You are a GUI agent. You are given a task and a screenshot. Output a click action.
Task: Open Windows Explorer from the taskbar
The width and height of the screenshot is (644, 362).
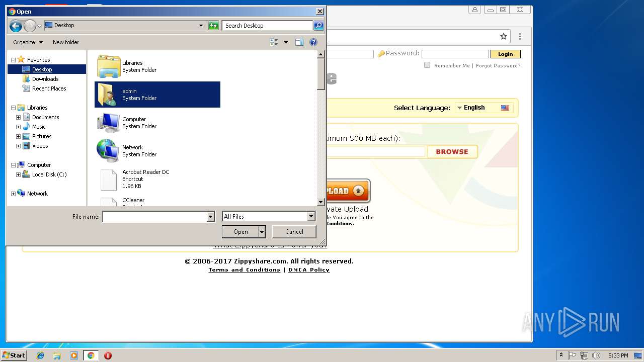57,355
